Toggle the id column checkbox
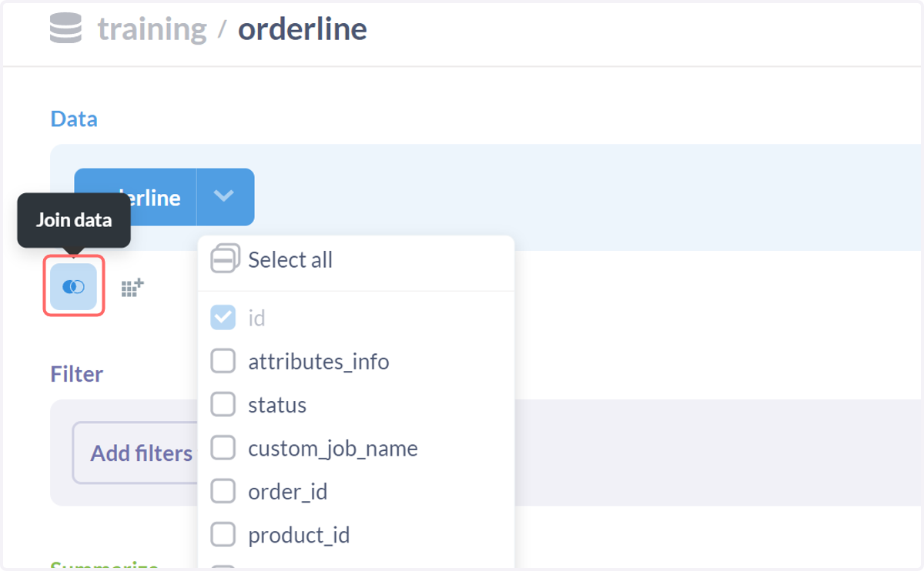The image size is (924, 571). pyautogui.click(x=223, y=318)
